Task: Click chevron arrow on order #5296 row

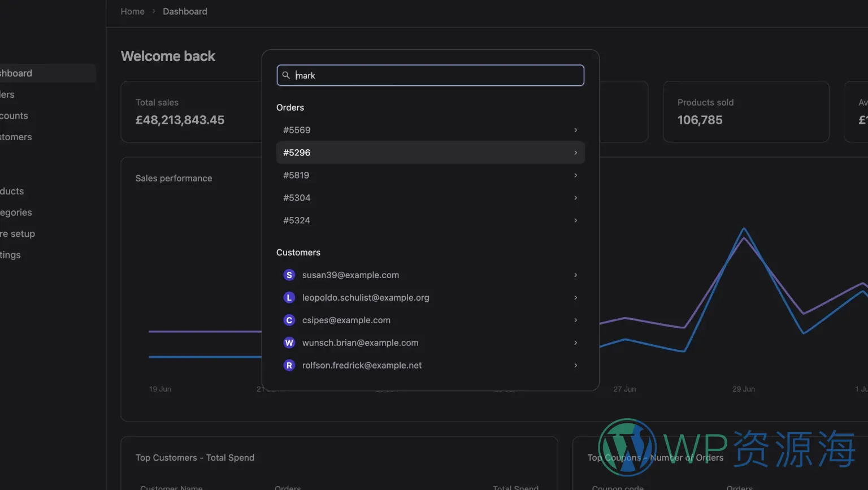Action: [575, 153]
